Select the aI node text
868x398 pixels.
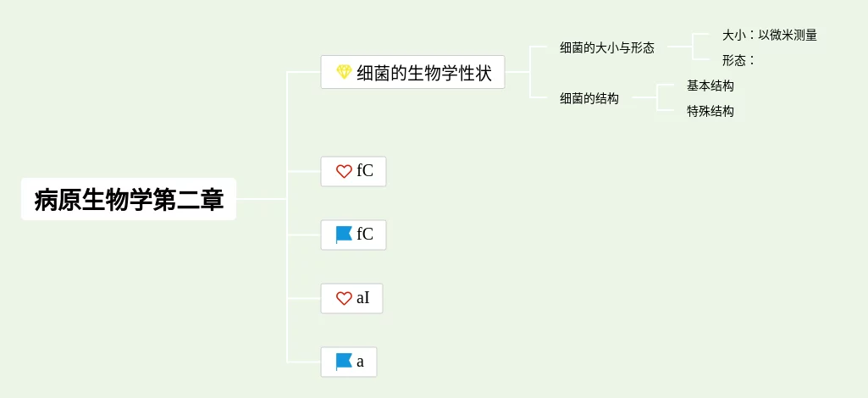(363, 298)
